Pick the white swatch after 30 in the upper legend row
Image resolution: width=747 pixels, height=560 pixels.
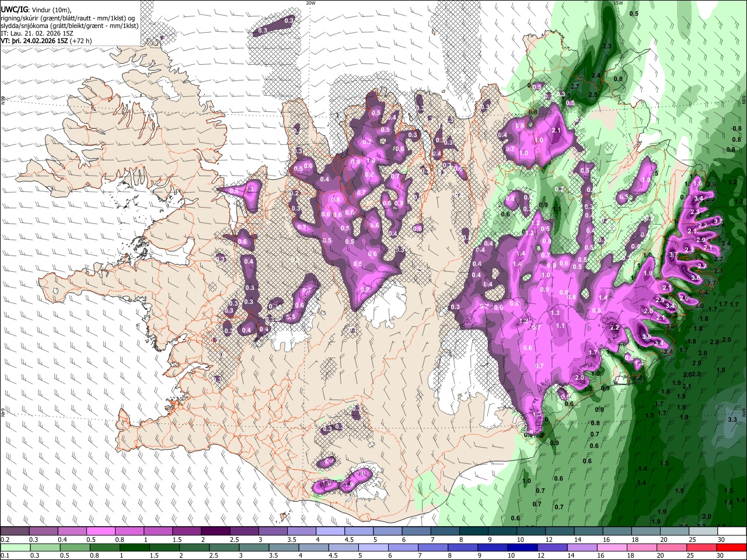(732, 531)
